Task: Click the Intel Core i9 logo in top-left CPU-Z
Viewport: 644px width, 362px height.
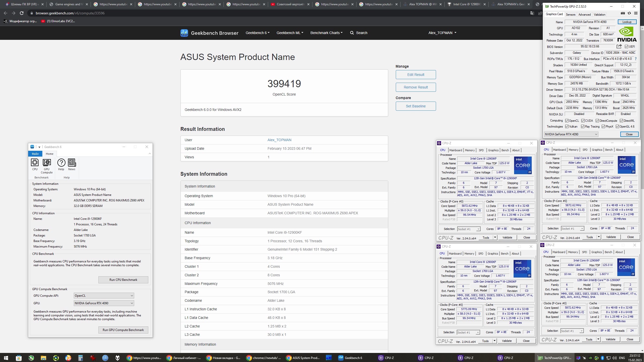Action: pos(523,165)
